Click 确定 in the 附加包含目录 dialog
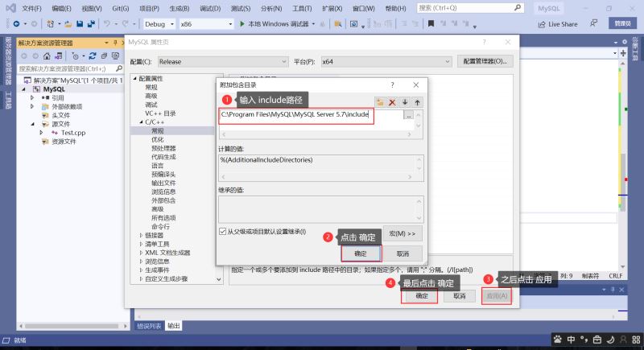The width and height of the screenshot is (644, 350). pyautogui.click(x=360, y=253)
